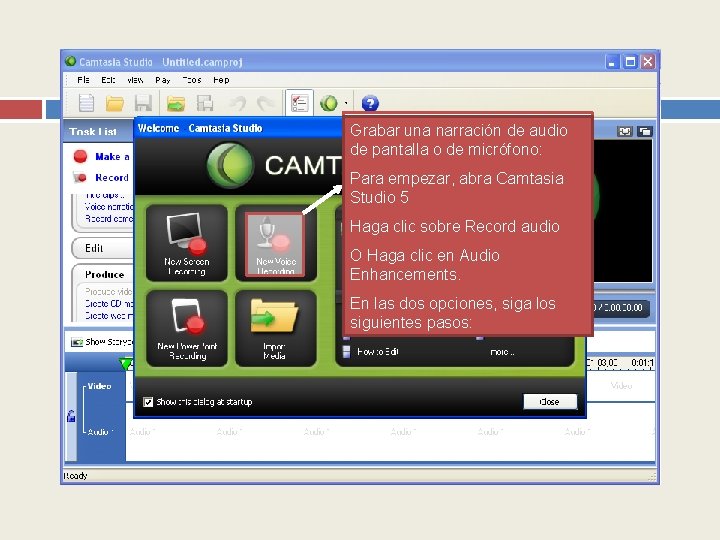The image size is (720, 540).
Task: Start a New PowerPoint Recording
Action: click(x=186, y=328)
